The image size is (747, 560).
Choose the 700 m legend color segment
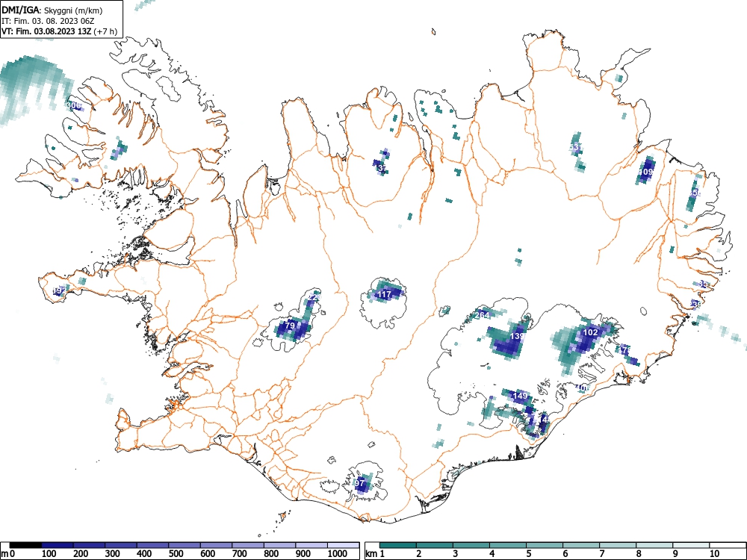click(248, 545)
